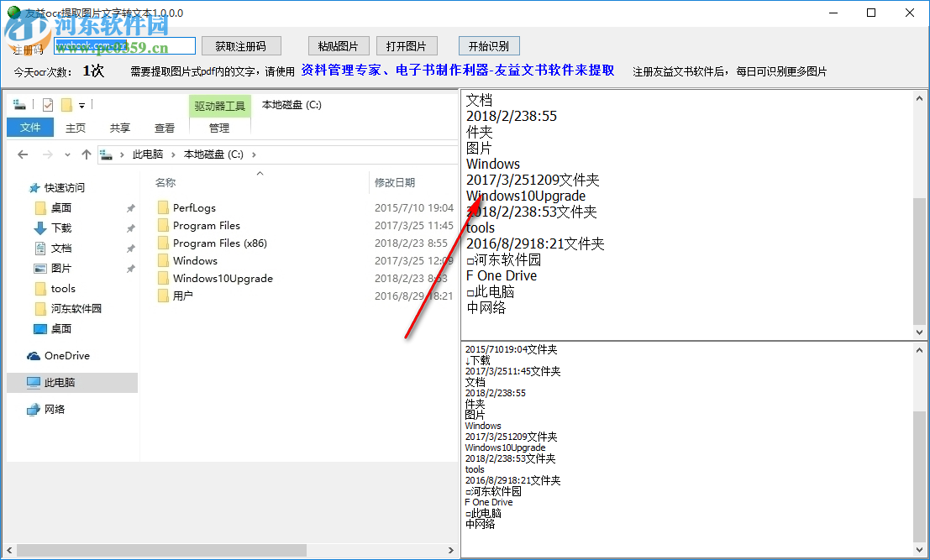Open the recent locations dropdown in the address bar
Image resolution: width=930 pixels, height=560 pixels.
point(67,154)
